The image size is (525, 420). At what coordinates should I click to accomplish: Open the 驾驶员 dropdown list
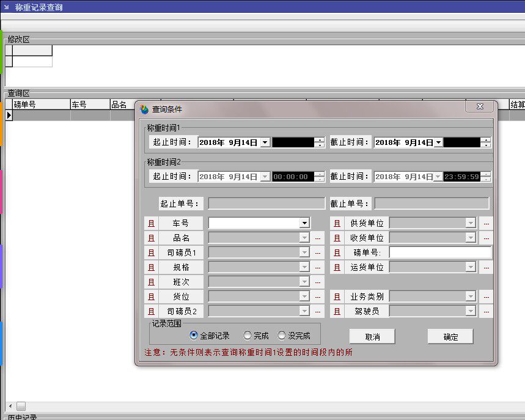pos(471,311)
